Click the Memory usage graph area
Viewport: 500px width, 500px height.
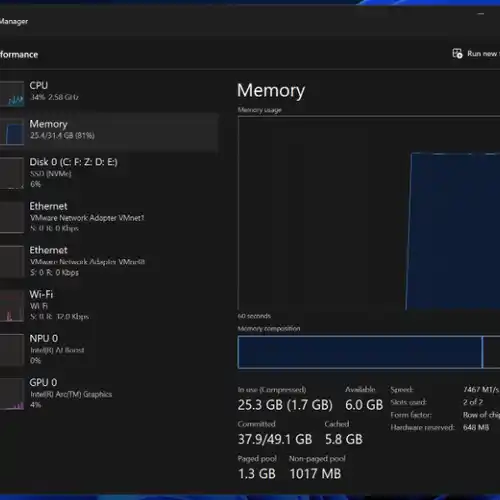tap(369, 213)
